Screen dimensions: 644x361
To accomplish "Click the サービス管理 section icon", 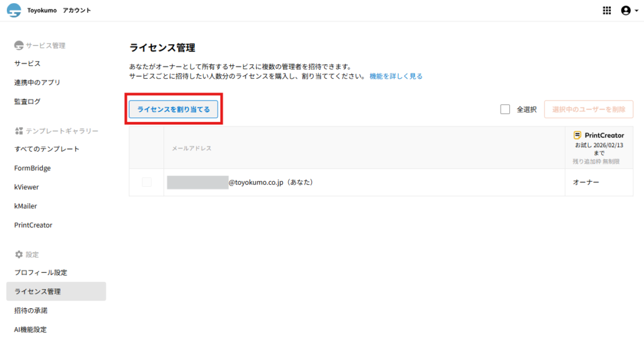I will tap(18, 45).
